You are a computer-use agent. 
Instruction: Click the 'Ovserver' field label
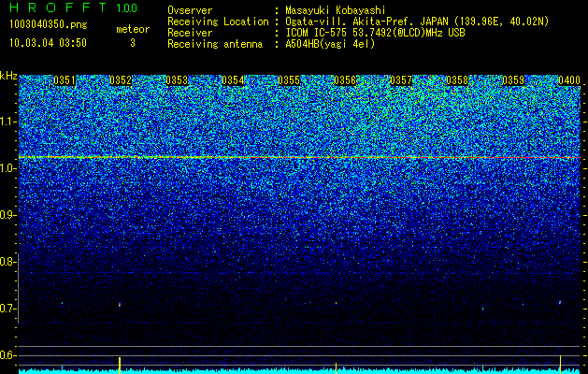coord(190,10)
